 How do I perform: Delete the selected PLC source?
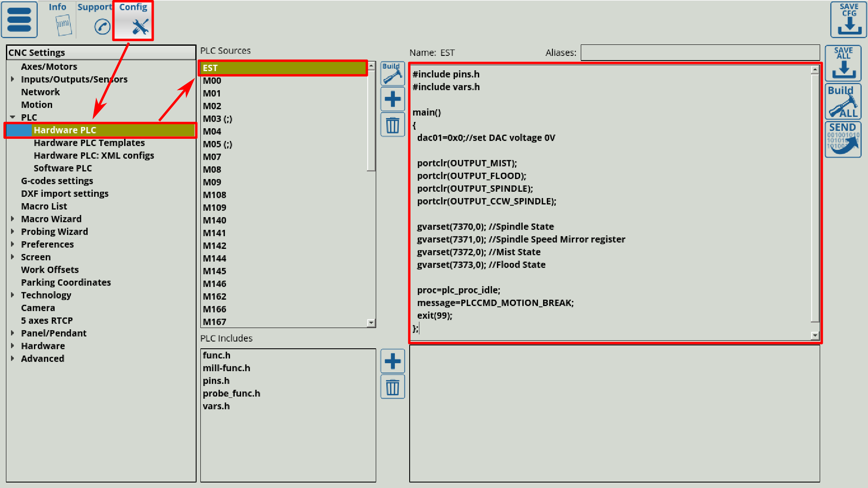[x=392, y=125]
